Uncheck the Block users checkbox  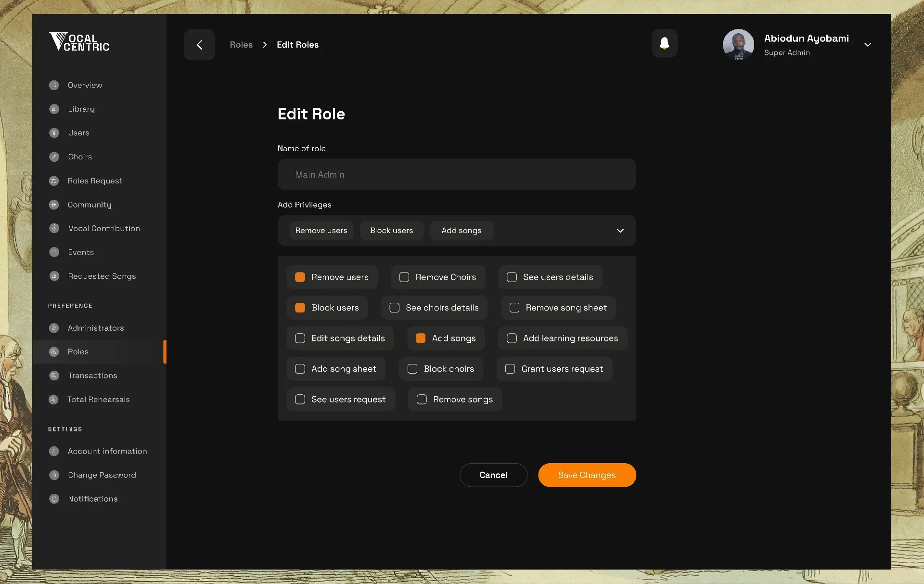[x=300, y=308]
